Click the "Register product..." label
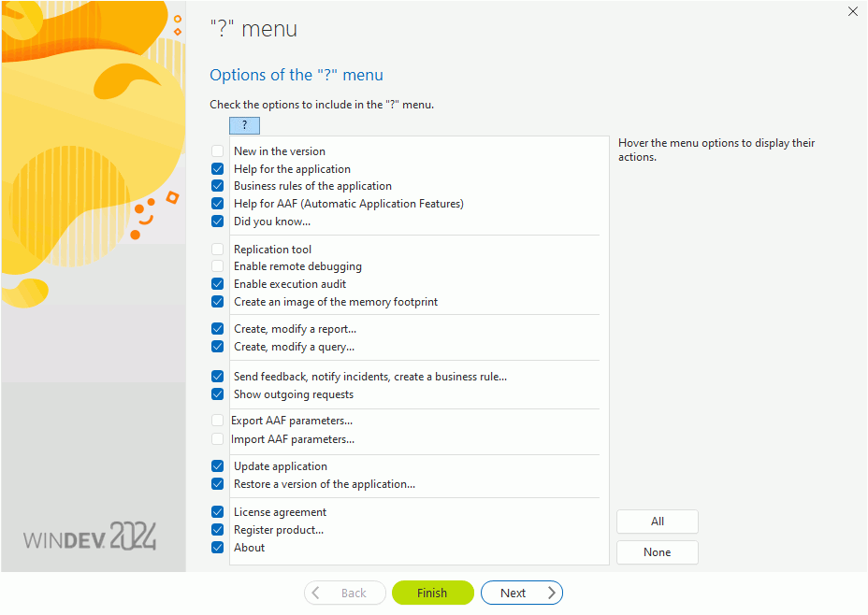This screenshot has height=615, width=868. 279,530
